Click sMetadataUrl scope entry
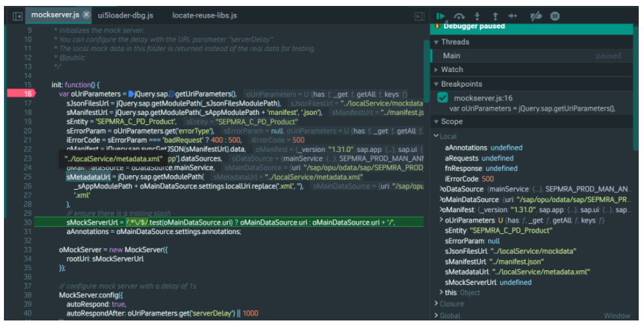Image resolution: width=644 pixels, height=333 pixels. click(x=517, y=272)
